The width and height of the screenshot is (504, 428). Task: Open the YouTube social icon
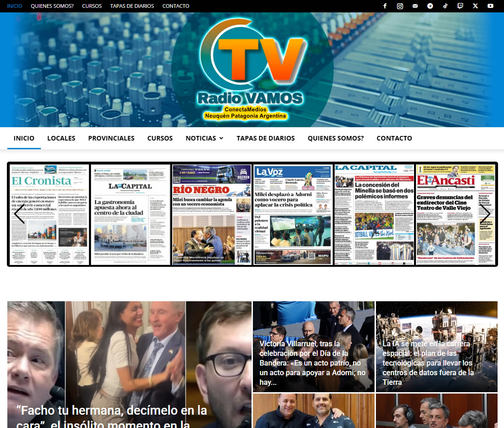[491, 6]
